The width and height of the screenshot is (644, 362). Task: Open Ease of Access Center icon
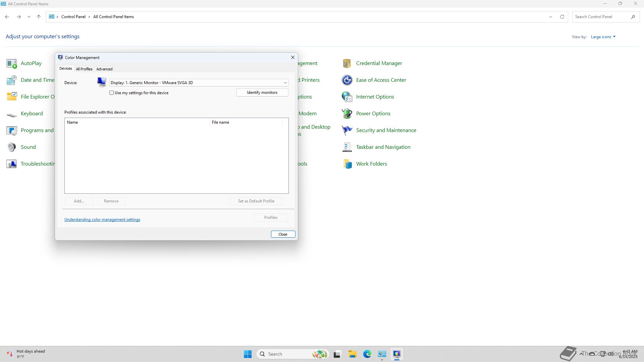click(347, 80)
